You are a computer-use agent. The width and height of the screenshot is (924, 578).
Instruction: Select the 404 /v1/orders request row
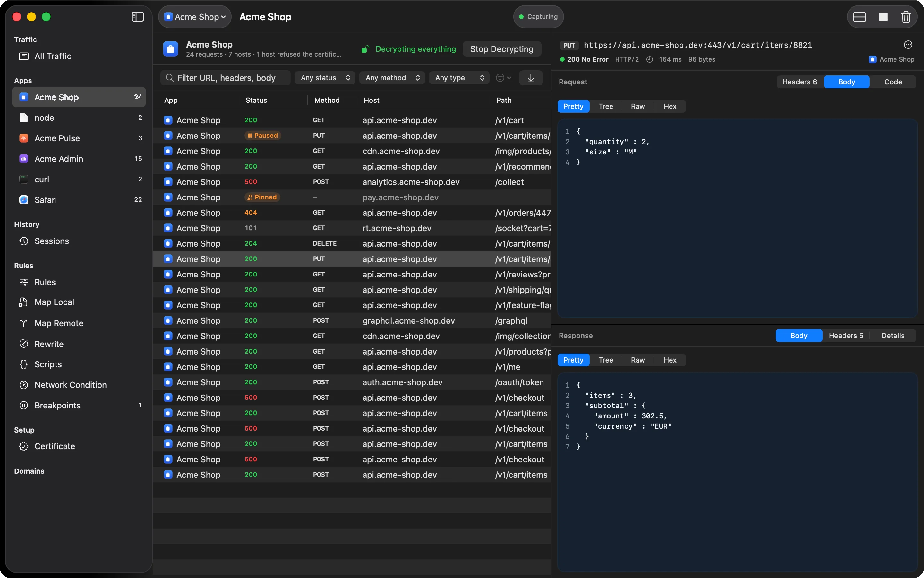[x=352, y=213]
